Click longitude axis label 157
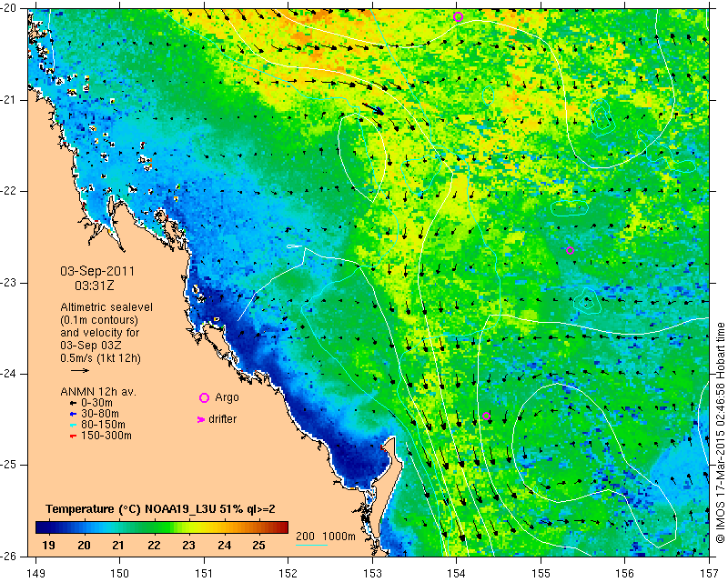The height and width of the screenshot is (582, 728). click(709, 574)
